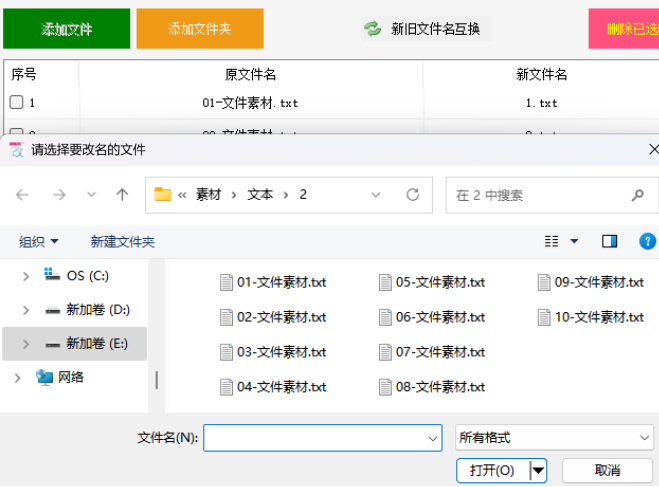Open the 打开 button split arrow
659x487 pixels.
538,470
